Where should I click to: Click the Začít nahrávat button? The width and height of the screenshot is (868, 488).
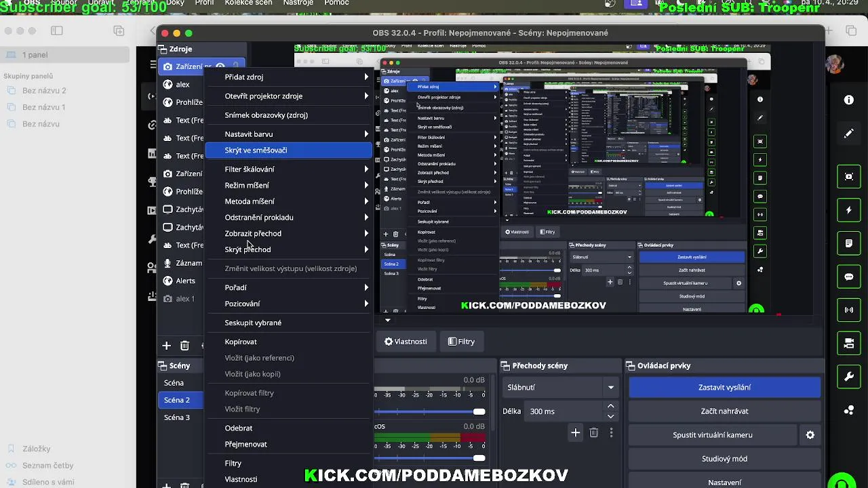(x=724, y=411)
